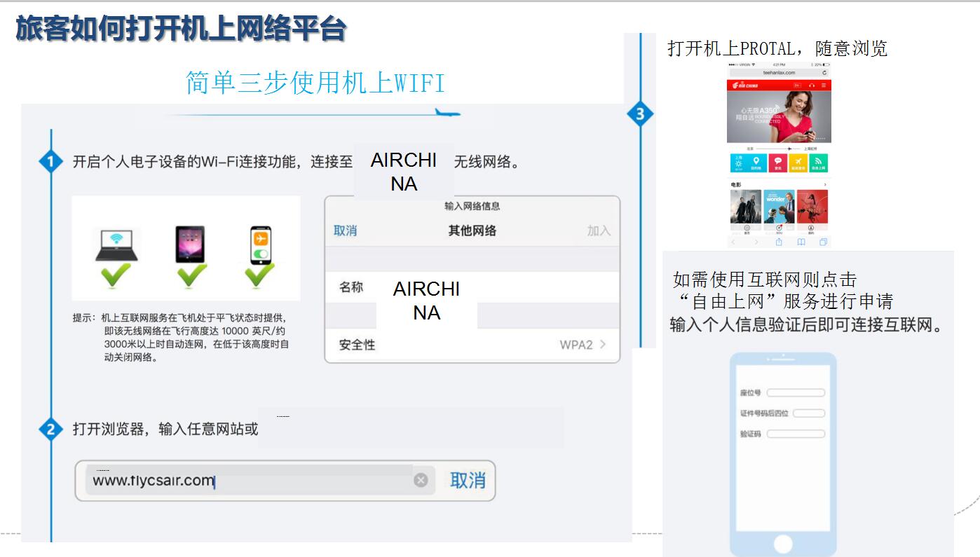Tap the A350 banner image
Screen dimensions: 980x557
[779, 116]
